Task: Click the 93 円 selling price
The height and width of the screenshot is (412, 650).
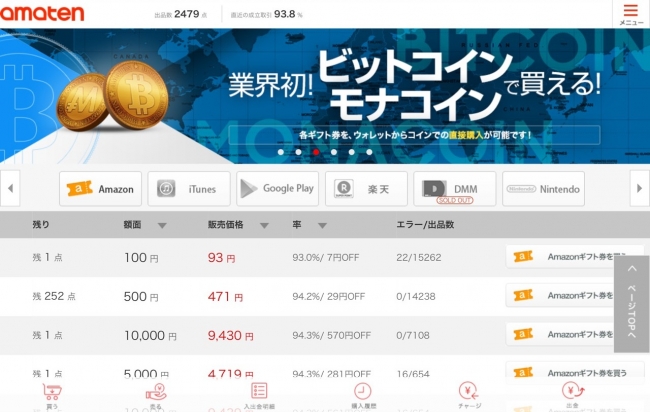Action: (221, 258)
